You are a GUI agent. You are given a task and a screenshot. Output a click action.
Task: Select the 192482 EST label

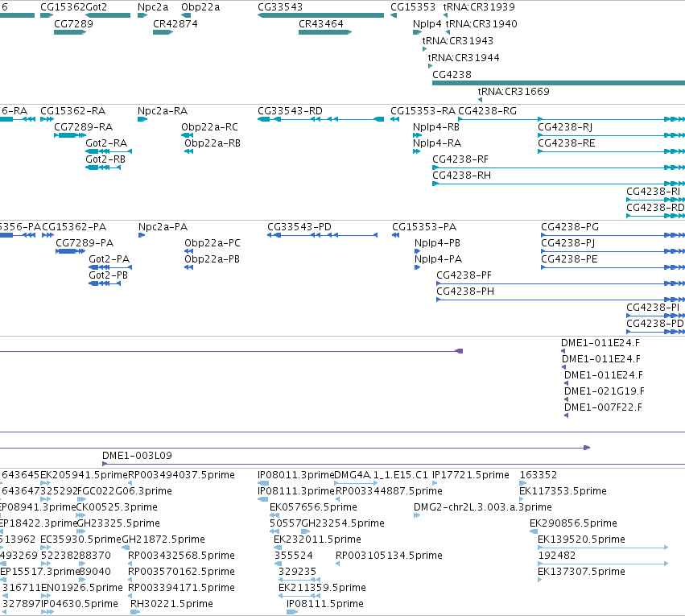coord(556,556)
